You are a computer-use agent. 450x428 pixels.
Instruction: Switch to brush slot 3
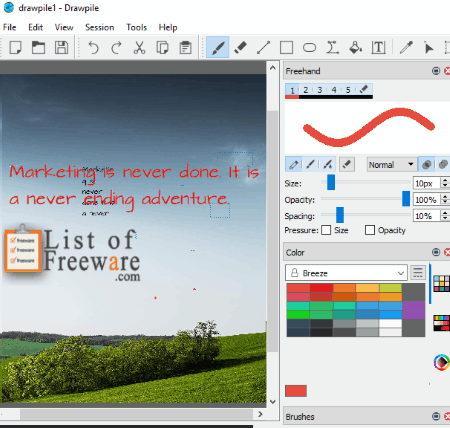click(x=320, y=90)
